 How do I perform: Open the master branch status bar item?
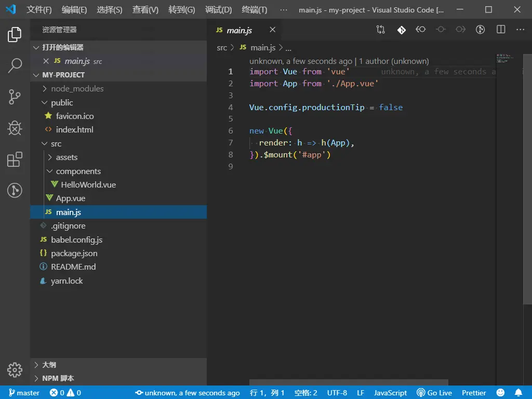[24, 393]
